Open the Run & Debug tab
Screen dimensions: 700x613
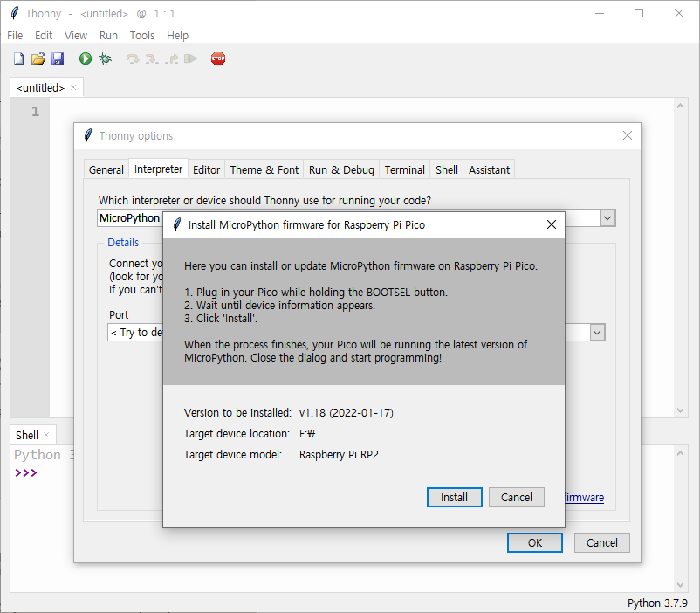click(x=341, y=169)
